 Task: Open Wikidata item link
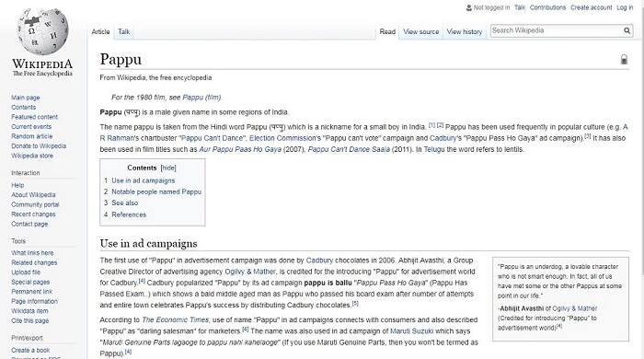pos(29,311)
